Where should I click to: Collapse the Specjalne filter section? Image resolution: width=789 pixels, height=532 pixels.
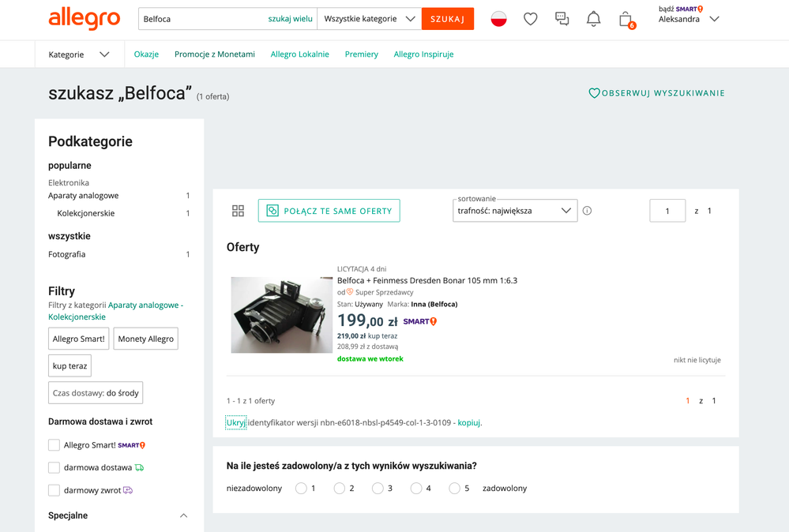pyautogui.click(x=183, y=515)
